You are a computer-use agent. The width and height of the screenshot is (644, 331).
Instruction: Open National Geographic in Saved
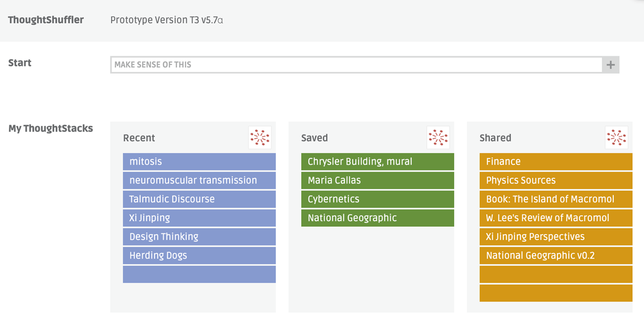tap(377, 218)
